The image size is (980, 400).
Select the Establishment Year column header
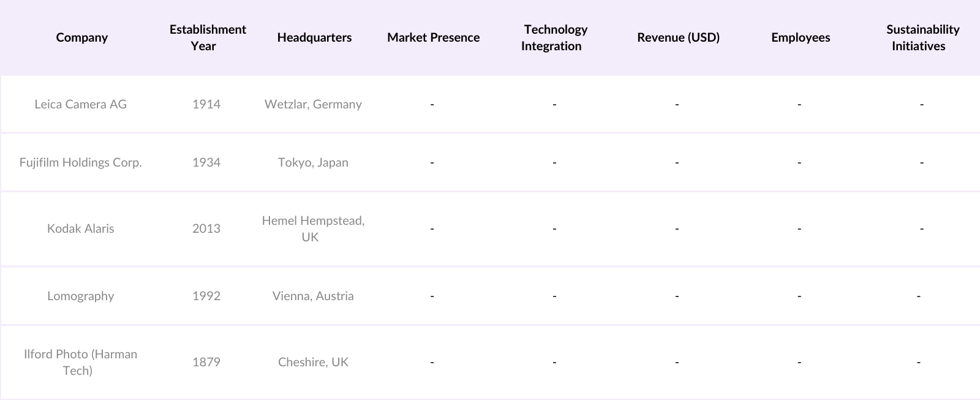pyautogui.click(x=208, y=37)
